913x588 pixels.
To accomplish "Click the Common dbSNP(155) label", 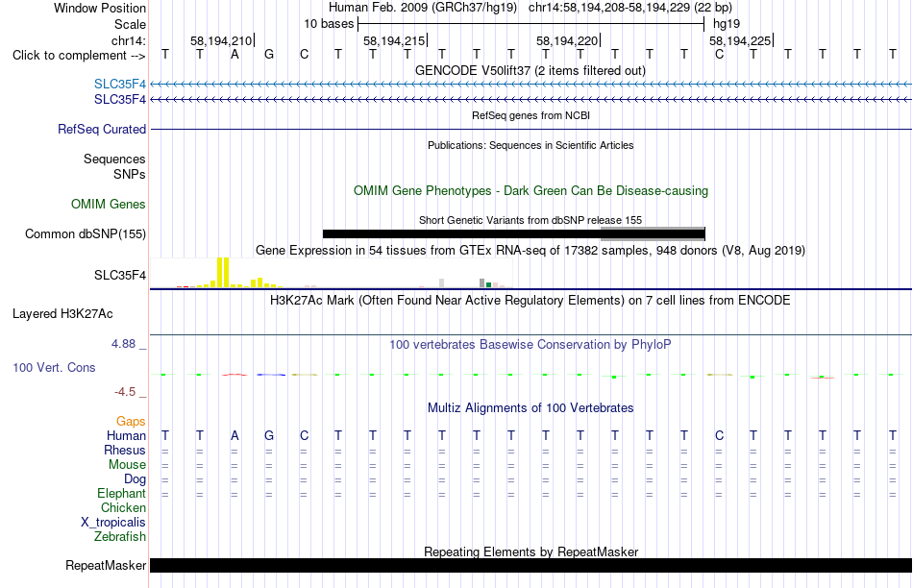I will click(86, 234).
